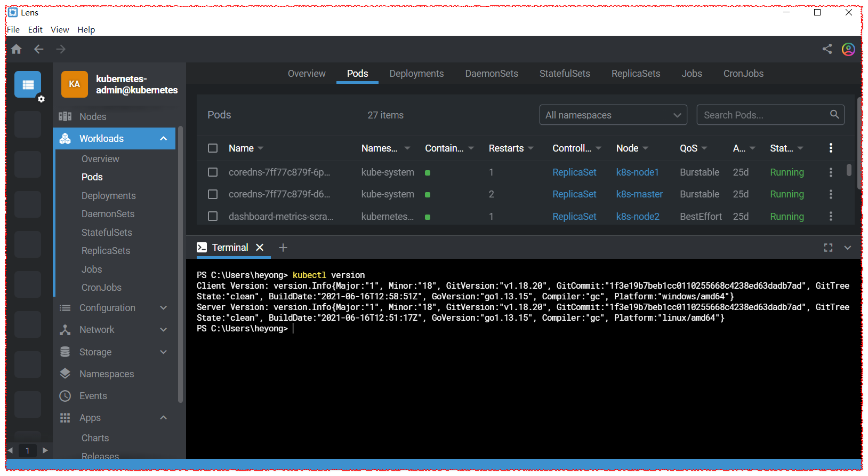The width and height of the screenshot is (868, 476).
Task: Sort pods by Restarts column
Action: (x=511, y=148)
